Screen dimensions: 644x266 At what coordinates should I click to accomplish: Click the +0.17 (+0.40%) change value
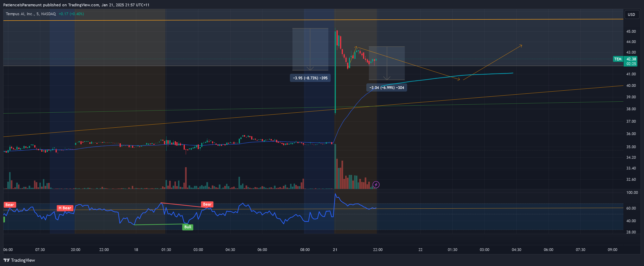pos(71,14)
